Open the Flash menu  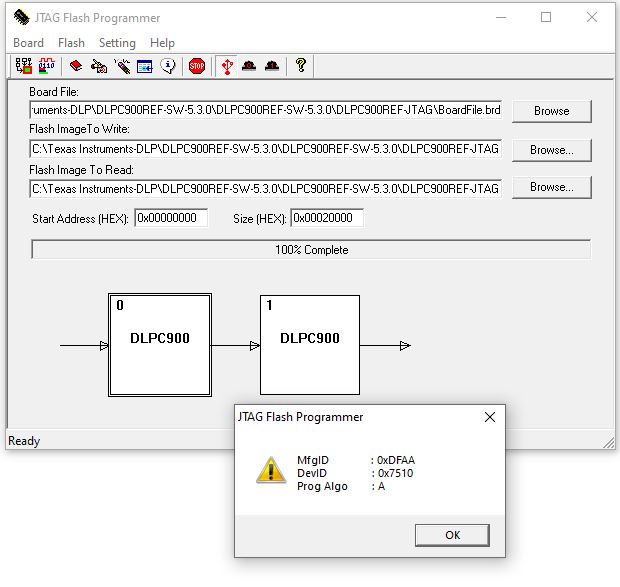pyautogui.click(x=71, y=43)
